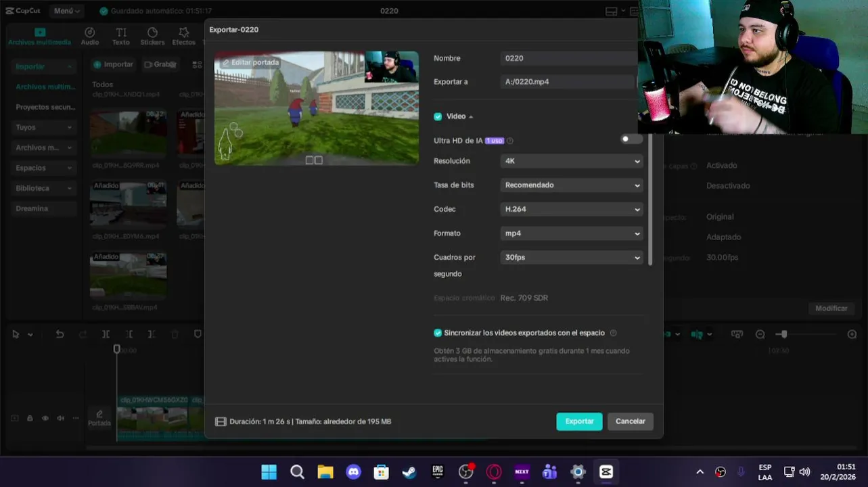The height and width of the screenshot is (487, 868).
Task: Click the Grabar record button
Action: click(160, 64)
